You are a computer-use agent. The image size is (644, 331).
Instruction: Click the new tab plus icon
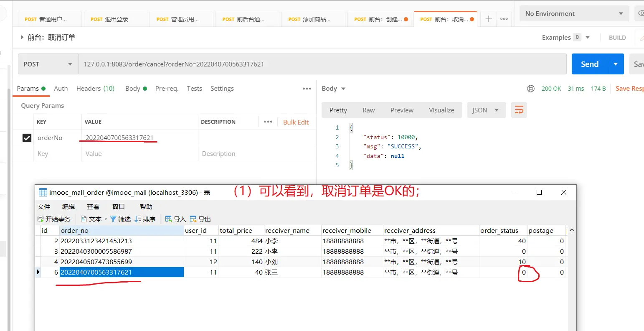(x=488, y=19)
